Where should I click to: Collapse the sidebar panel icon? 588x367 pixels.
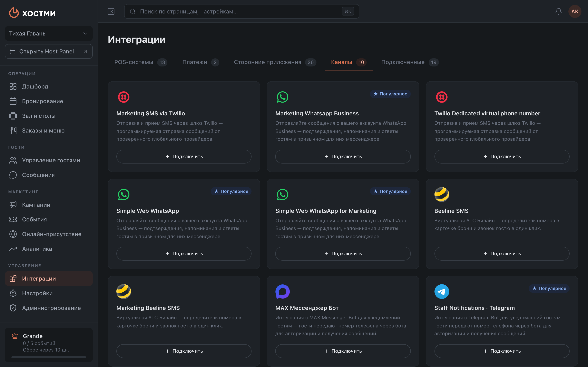(111, 11)
